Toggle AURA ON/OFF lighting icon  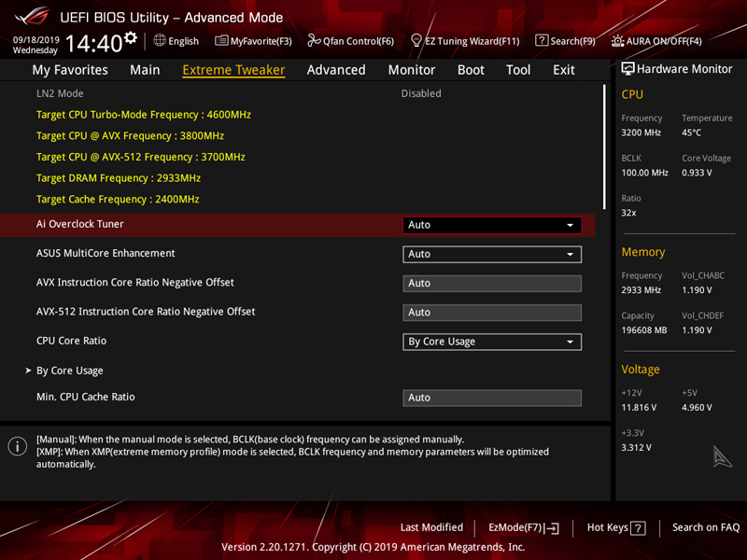point(618,41)
